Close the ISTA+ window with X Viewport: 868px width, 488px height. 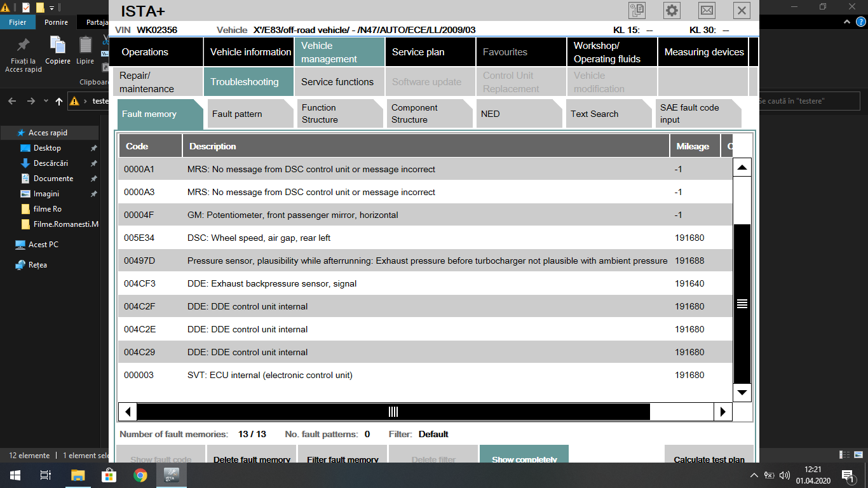tap(742, 10)
